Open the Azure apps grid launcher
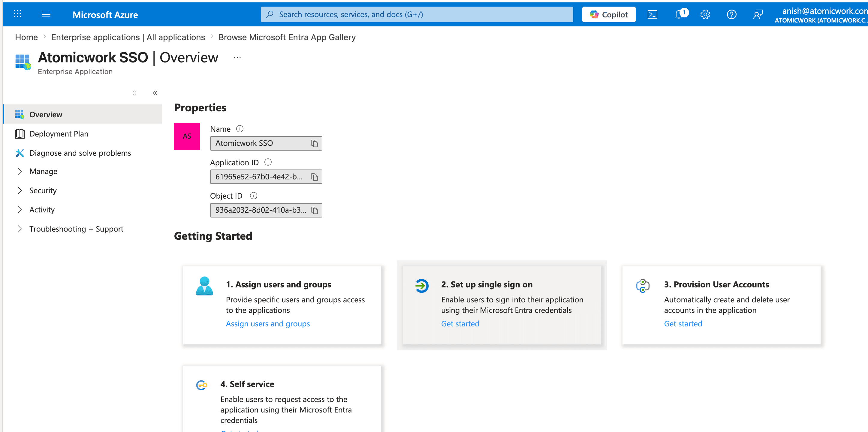Screen dimensions: 868x432 pos(17,14)
